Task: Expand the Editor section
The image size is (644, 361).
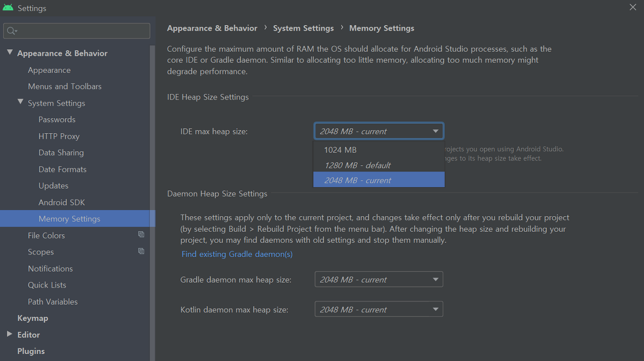Action: coord(9,334)
